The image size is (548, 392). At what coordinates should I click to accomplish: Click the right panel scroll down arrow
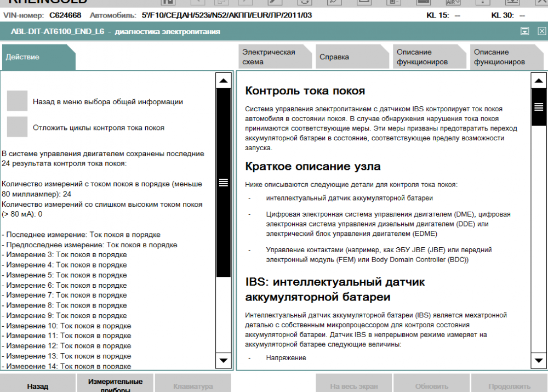click(539, 360)
